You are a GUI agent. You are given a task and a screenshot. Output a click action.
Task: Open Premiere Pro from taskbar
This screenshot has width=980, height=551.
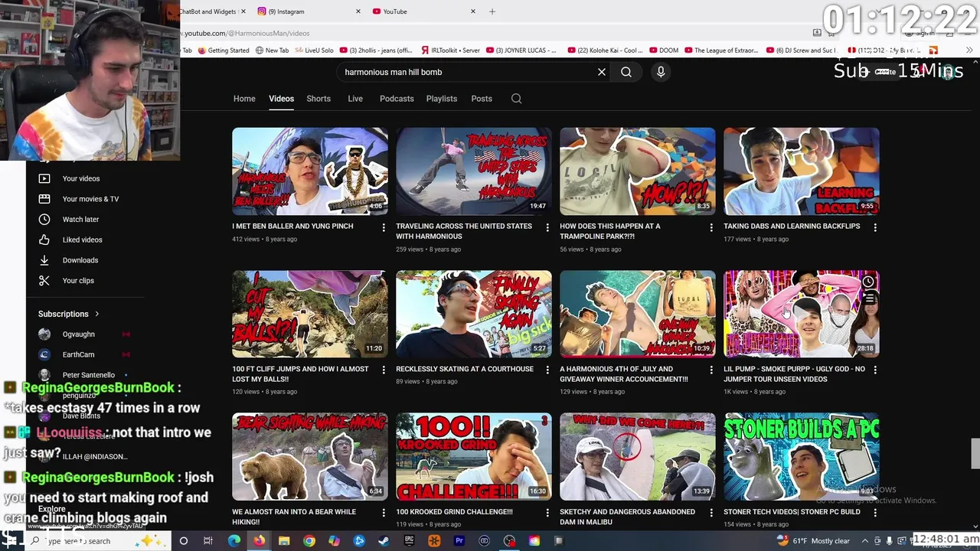tap(459, 541)
